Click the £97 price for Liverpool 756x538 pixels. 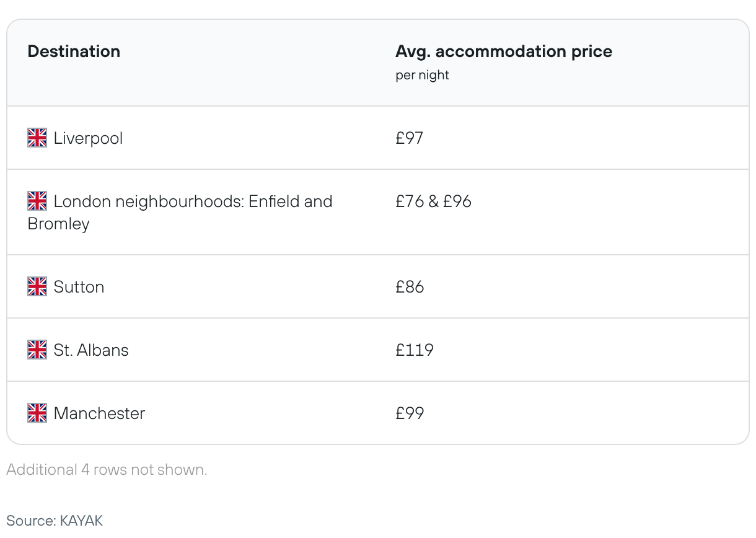point(409,138)
